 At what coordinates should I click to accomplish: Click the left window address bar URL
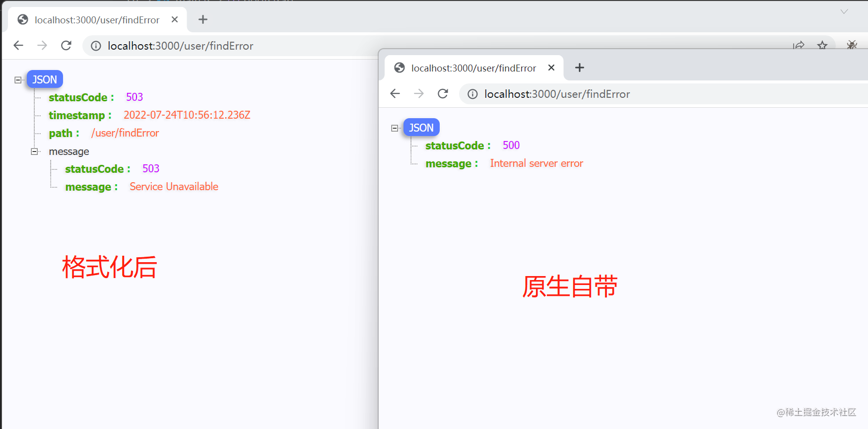click(181, 46)
